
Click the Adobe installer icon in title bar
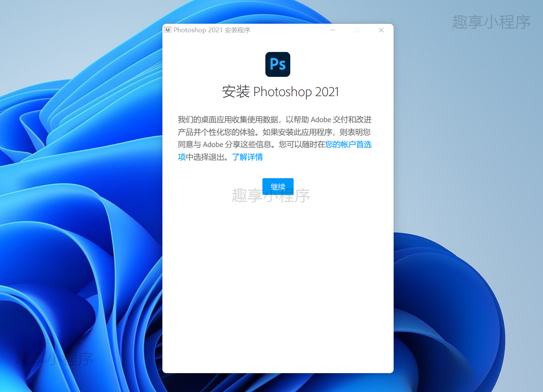[168, 30]
